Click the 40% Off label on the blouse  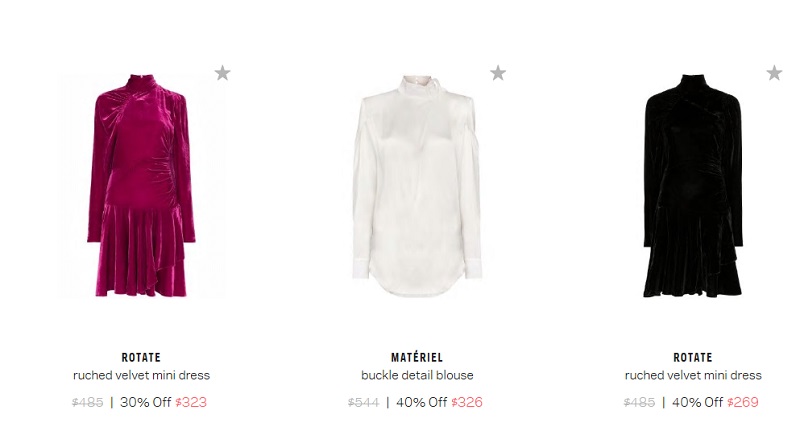coord(421,402)
